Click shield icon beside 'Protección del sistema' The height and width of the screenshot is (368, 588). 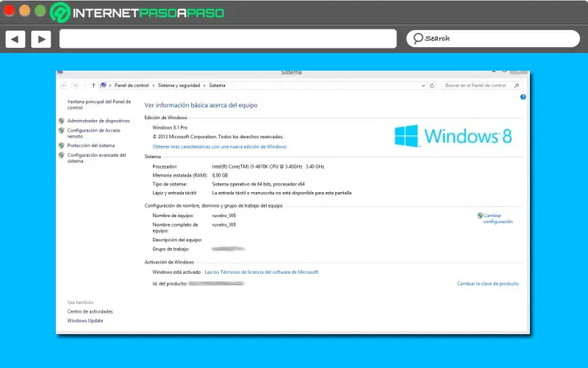click(x=62, y=145)
